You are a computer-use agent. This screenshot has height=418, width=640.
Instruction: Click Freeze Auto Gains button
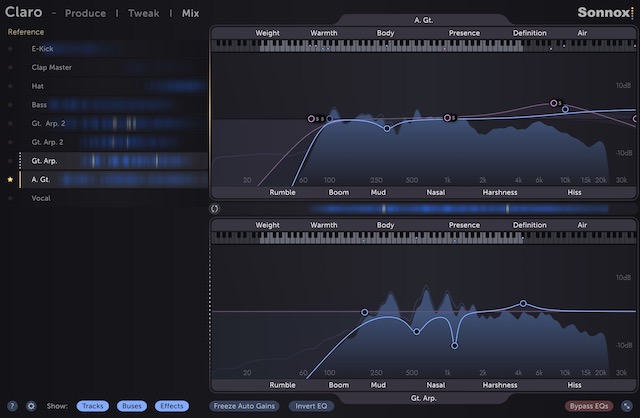point(246,406)
